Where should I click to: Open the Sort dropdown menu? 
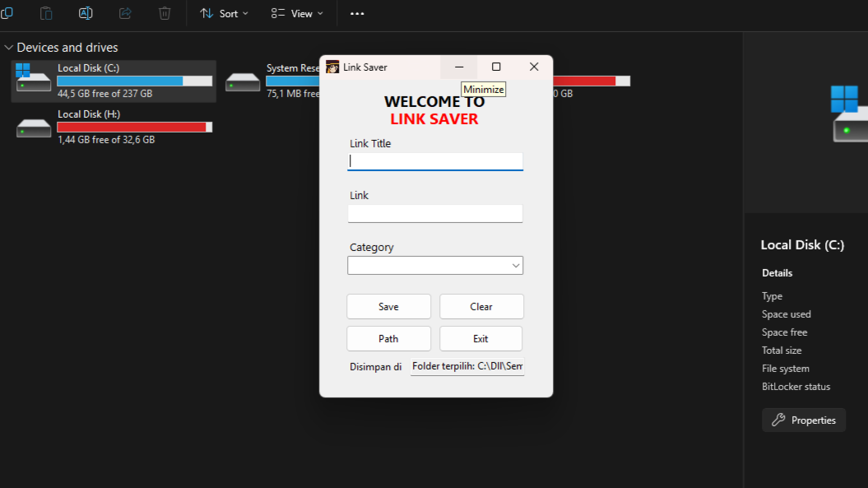click(224, 13)
